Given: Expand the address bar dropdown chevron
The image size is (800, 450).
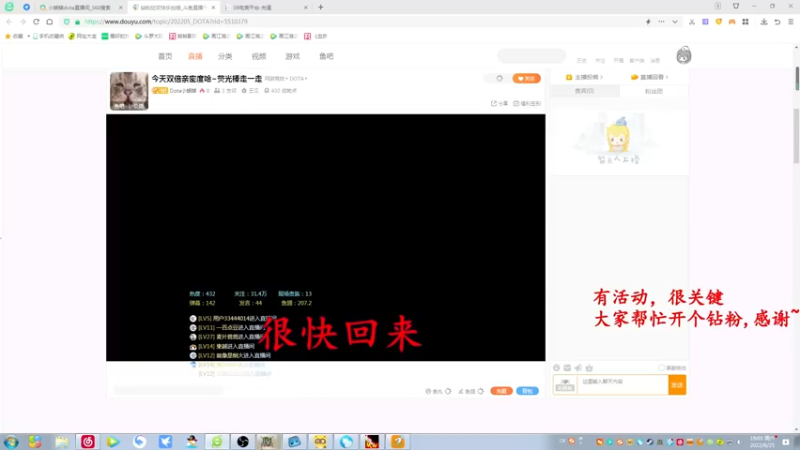Looking at the screenshot, I should [x=674, y=22].
